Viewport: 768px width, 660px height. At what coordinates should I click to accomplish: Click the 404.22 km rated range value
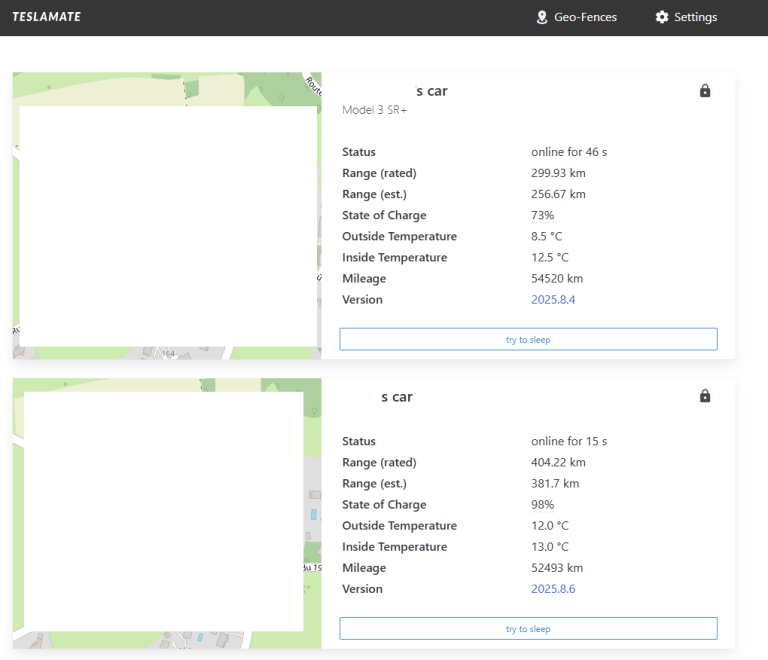[558, 463]
